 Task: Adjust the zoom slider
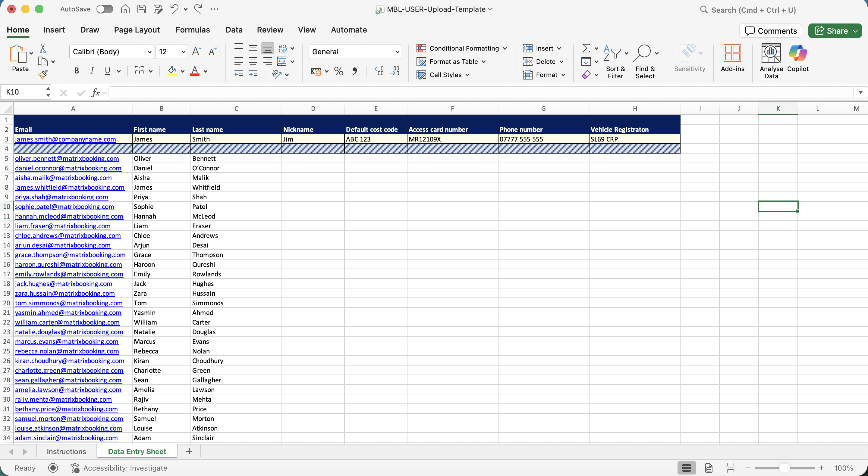(785, 468)
